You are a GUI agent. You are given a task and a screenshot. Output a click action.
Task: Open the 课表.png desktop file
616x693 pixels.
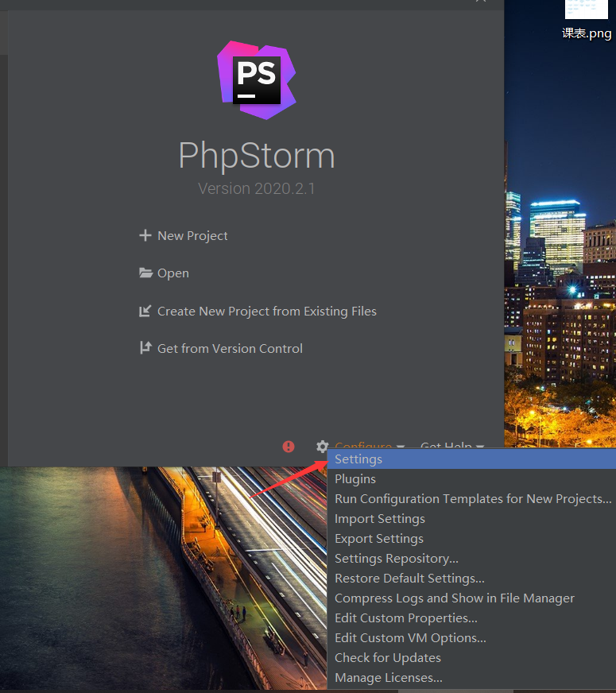587,20
